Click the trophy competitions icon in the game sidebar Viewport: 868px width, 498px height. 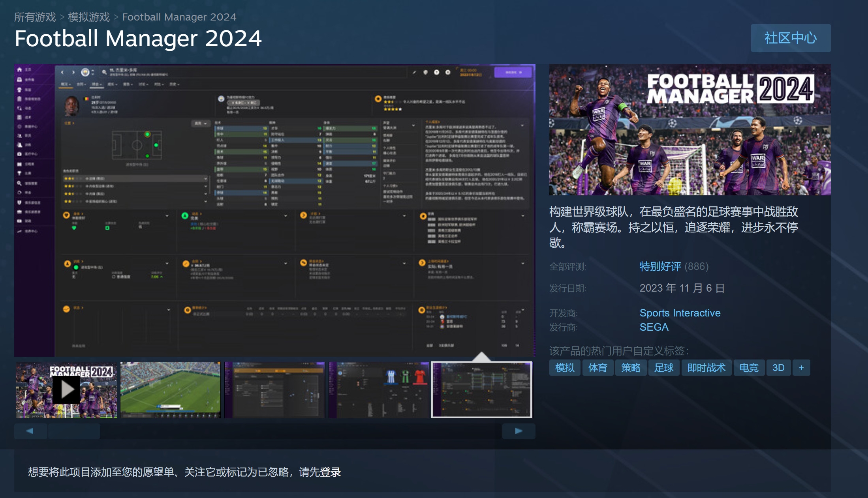(19, 173)
